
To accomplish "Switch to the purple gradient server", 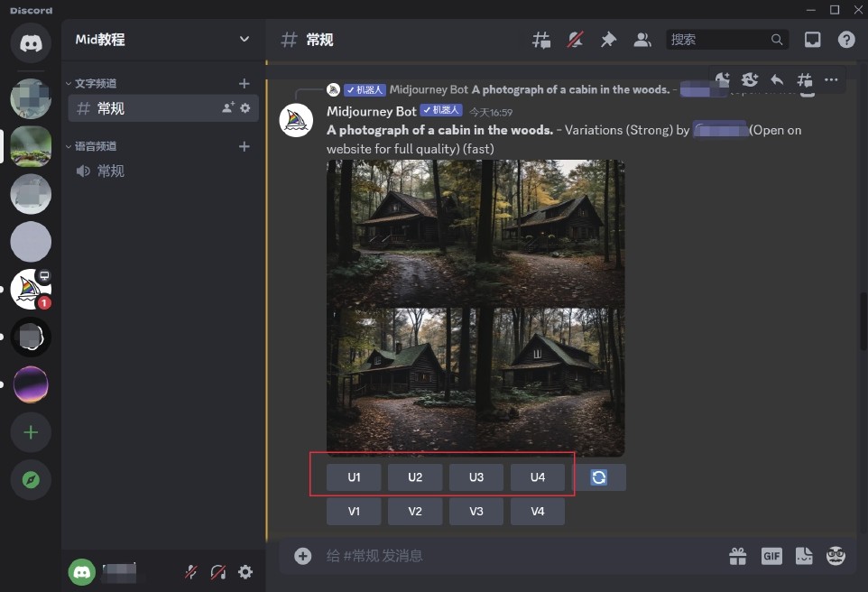I will pyautogui.click(x=31, y=384).
